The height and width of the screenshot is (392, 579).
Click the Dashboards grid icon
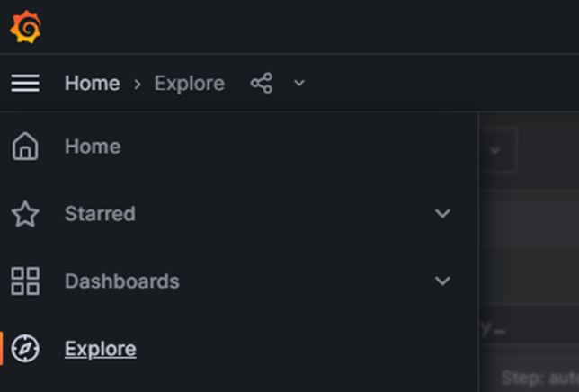(25, 281)
